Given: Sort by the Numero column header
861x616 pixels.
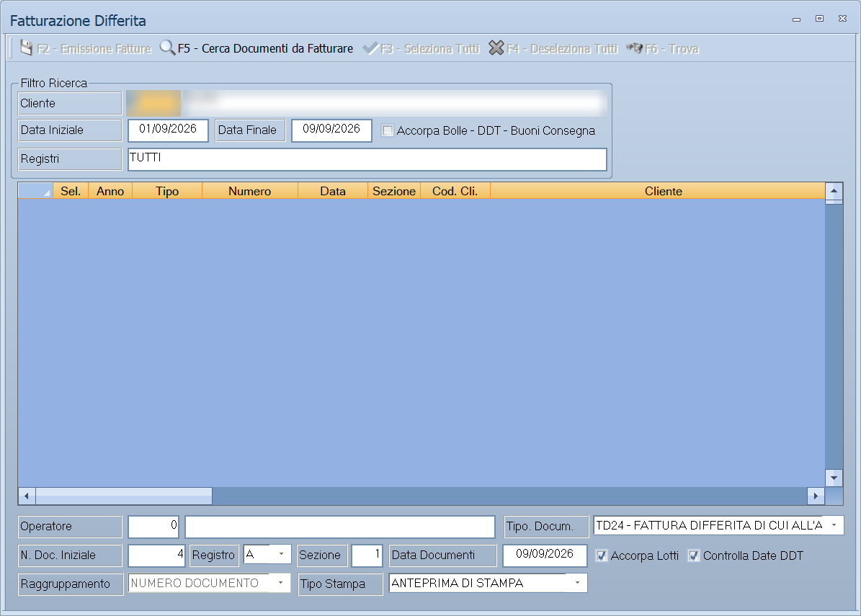Looking at the screenshot, I should click(x=250, y=191).
